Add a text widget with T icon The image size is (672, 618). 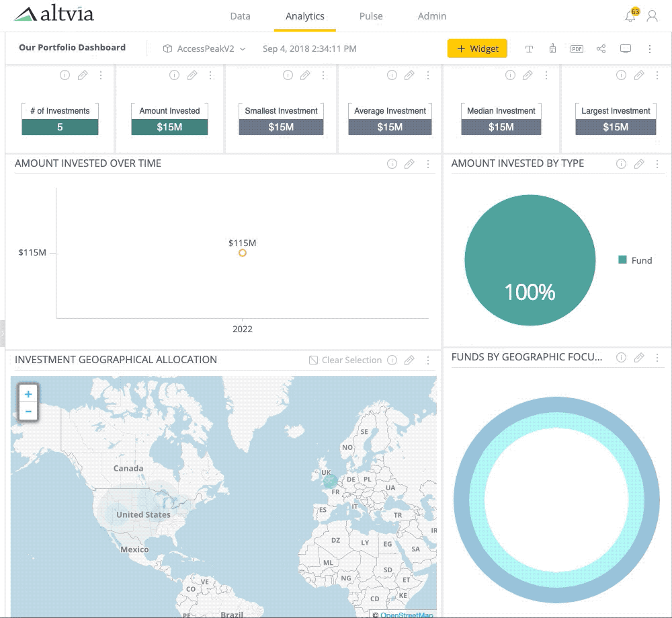[529, 49]
